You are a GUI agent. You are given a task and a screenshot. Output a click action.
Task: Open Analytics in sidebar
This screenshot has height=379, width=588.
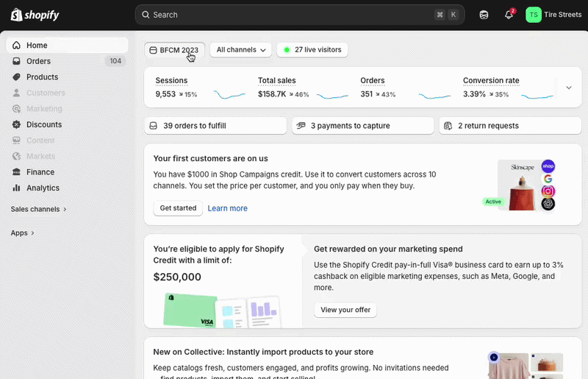(x=68, y=188)
